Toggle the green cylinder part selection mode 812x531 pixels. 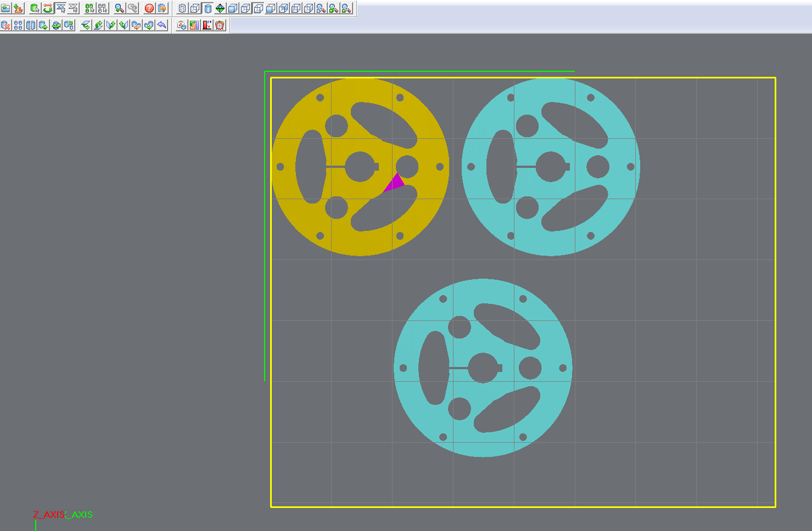(34, 8)
